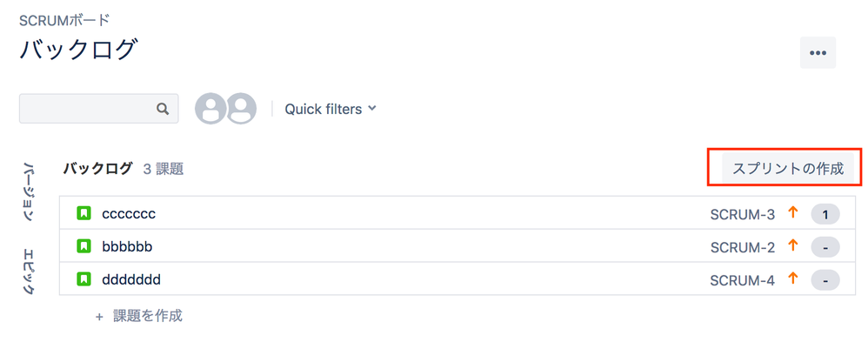Image resolution: width=868 pixels, height=349 pixels.
Task: Select the bbbbbb issue row
Action: pyautogui.click(x=457, y=246)
